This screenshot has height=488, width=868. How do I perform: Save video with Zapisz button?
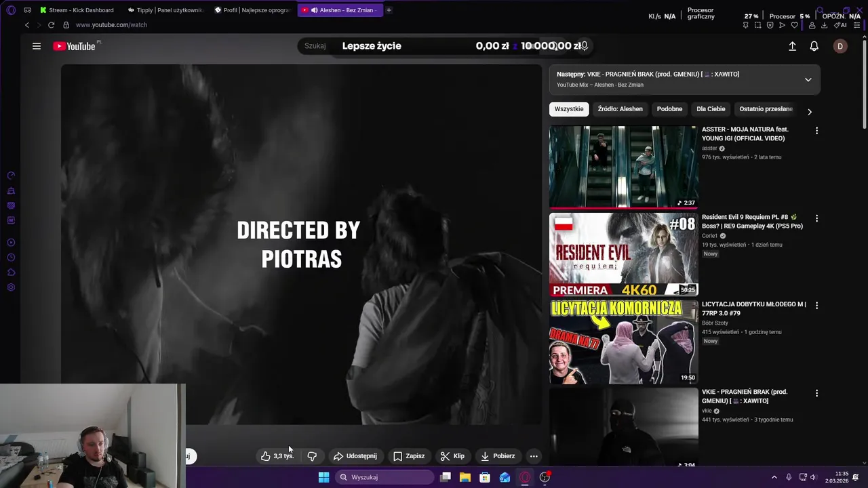point(409,456)
